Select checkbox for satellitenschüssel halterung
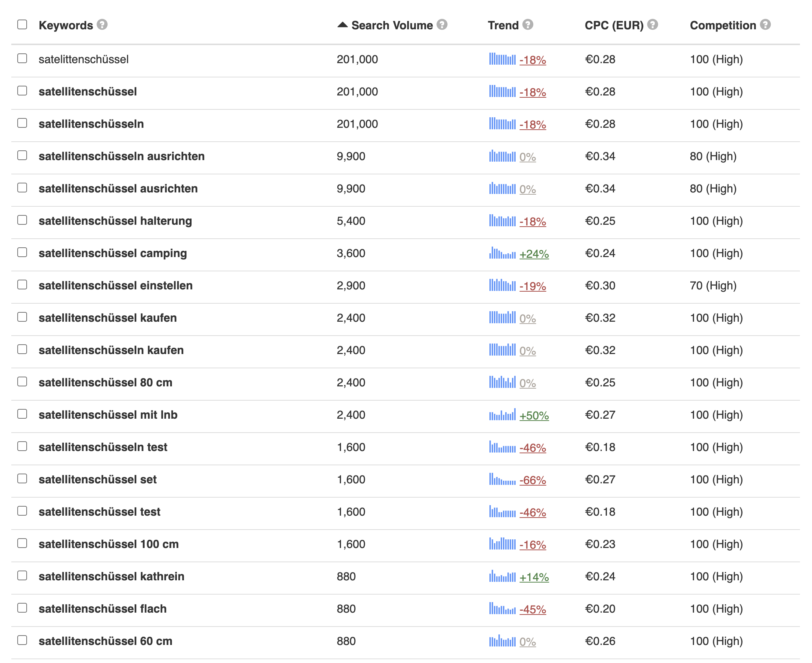This screenshot has height=663, width=812. [x=22, y=220]
